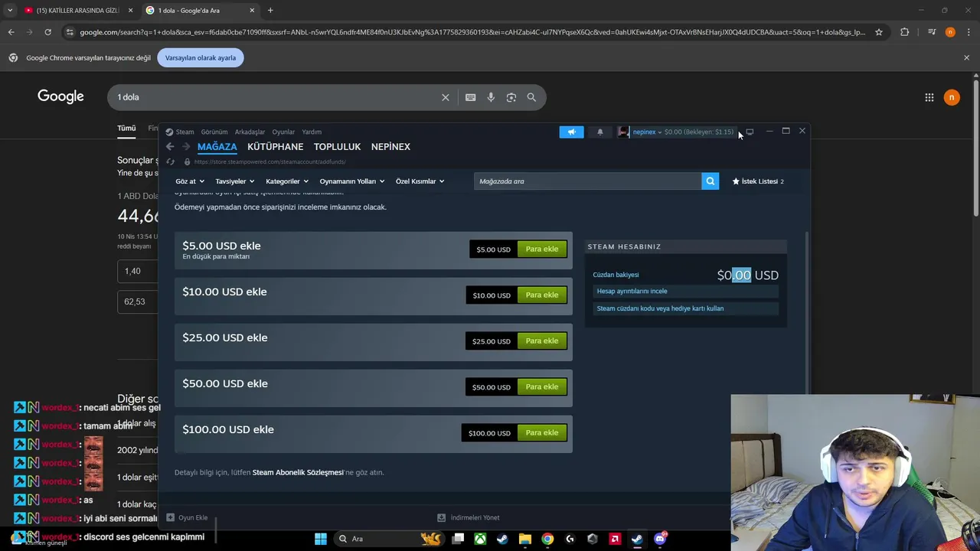Click Oyun Ekle at Steam bottom
The width and height of the screenshot is (980, 551).
pyautogui.click(x=188, y=517)
